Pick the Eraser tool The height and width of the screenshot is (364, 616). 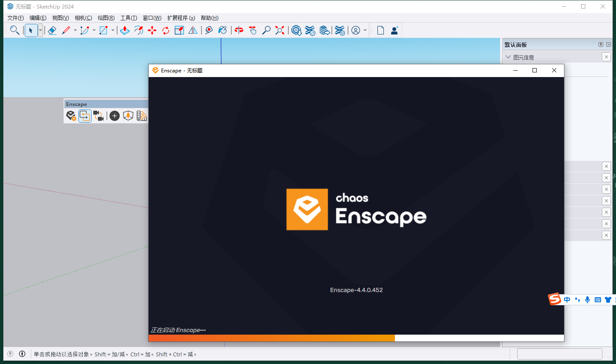coord(52,30)
